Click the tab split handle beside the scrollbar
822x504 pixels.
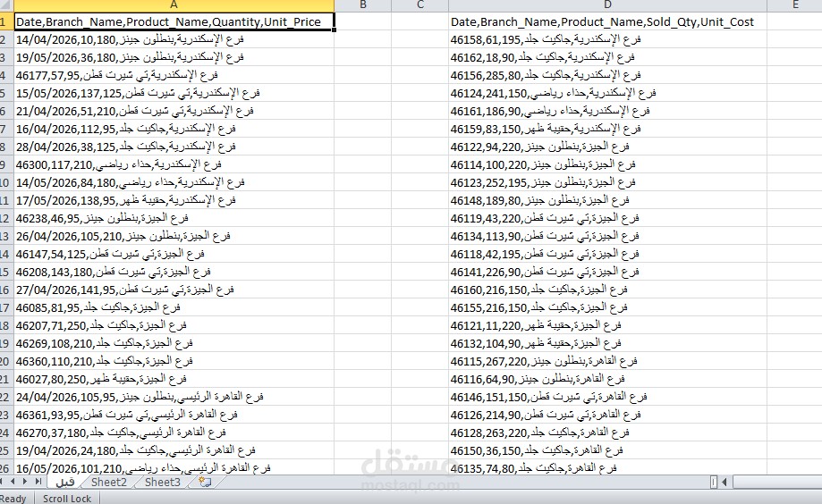tap(714, 482)
